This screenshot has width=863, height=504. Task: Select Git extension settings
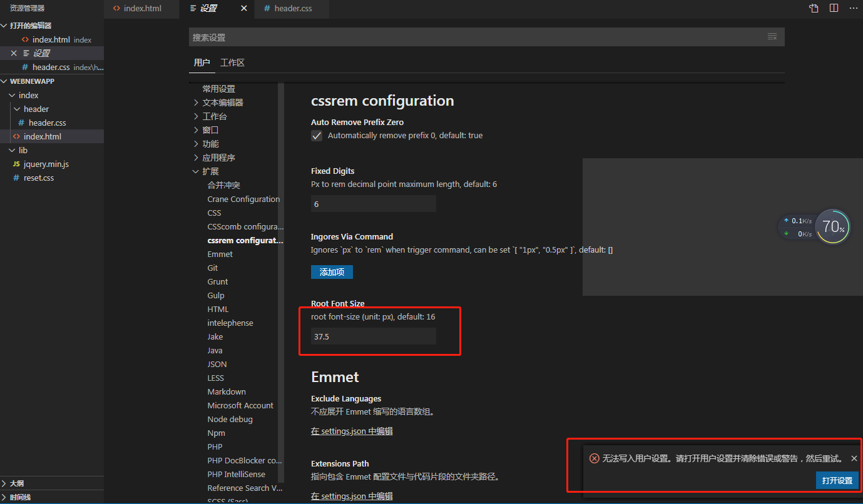(x=212, y=268)
